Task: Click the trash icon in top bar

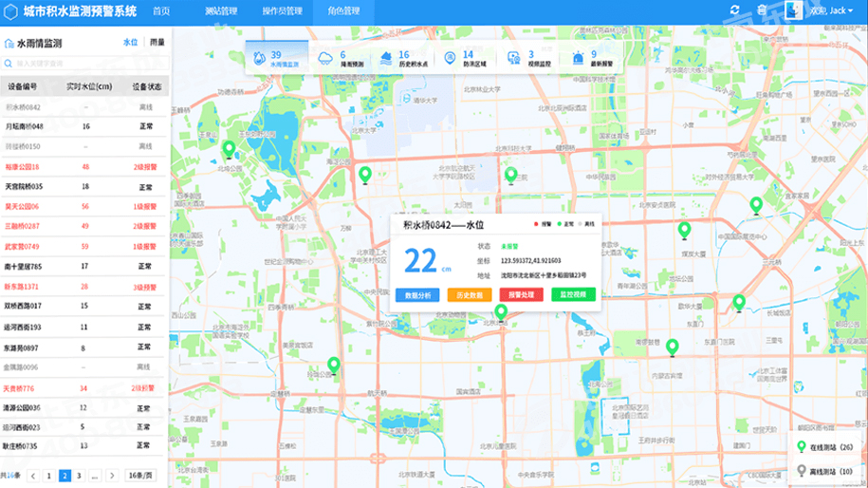Action: tap(762, 10)
